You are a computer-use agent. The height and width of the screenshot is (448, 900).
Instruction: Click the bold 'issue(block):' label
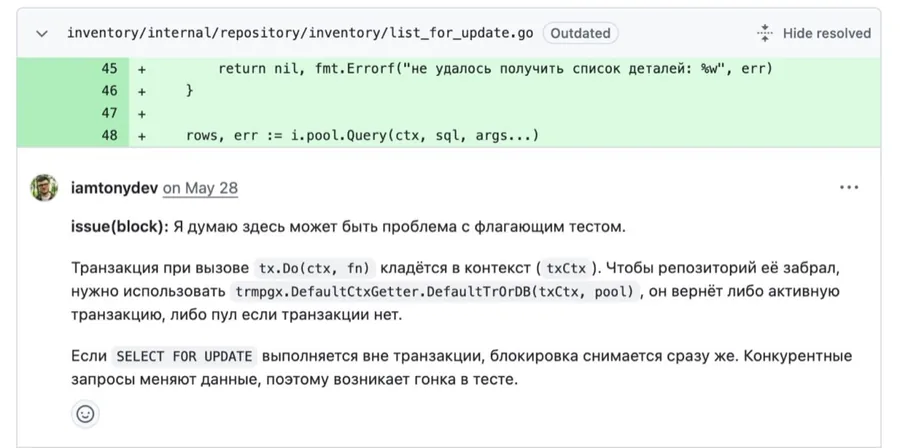(119, 227)
